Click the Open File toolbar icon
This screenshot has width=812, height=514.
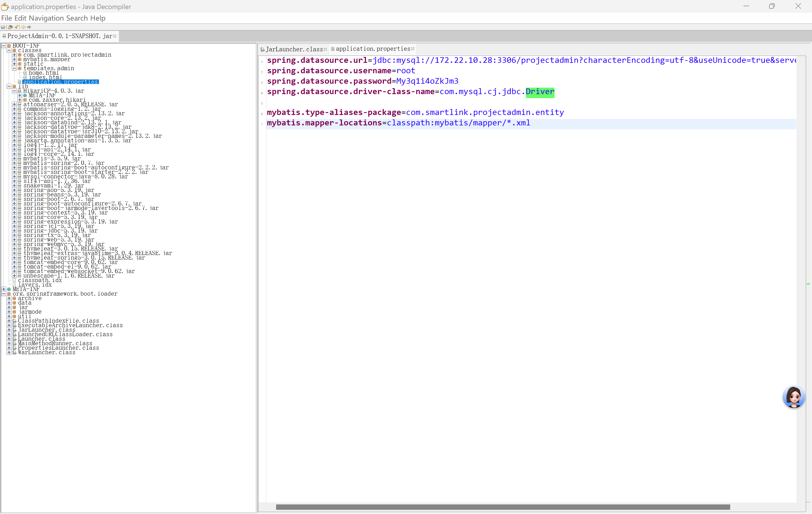pyautogui.click(x=3, y=27)
